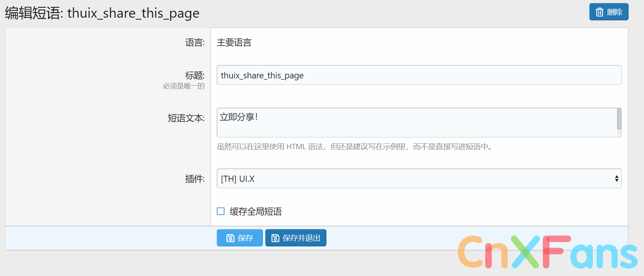Click the trash icon in 删除 button

click(x=599, y=12)
